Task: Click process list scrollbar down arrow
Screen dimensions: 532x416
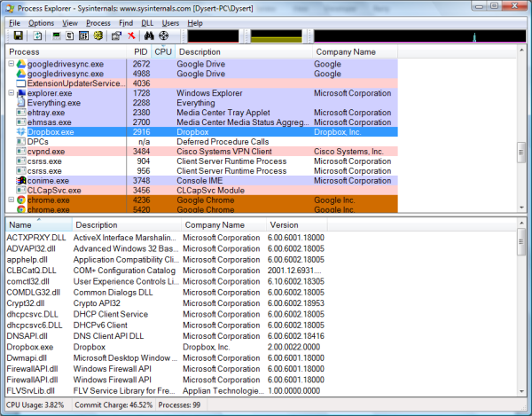Action: 521,208
